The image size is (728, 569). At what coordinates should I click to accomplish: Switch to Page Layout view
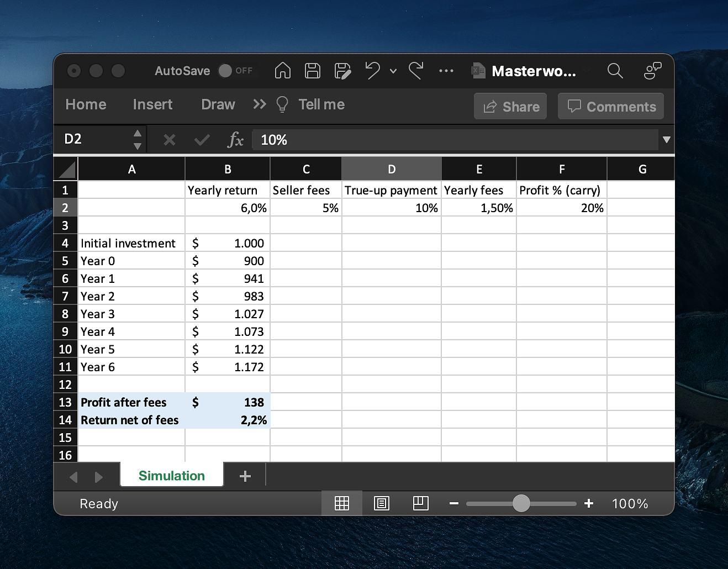[382, 503]
